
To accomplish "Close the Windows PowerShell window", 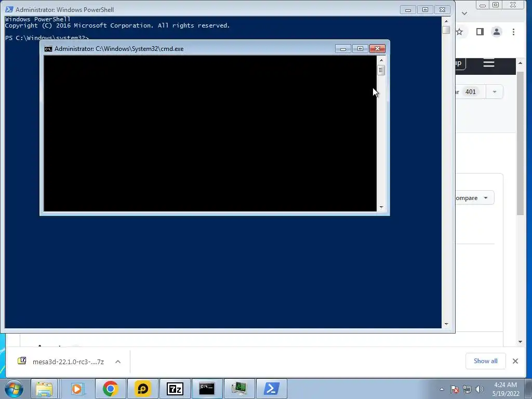I will pos(443,10).
